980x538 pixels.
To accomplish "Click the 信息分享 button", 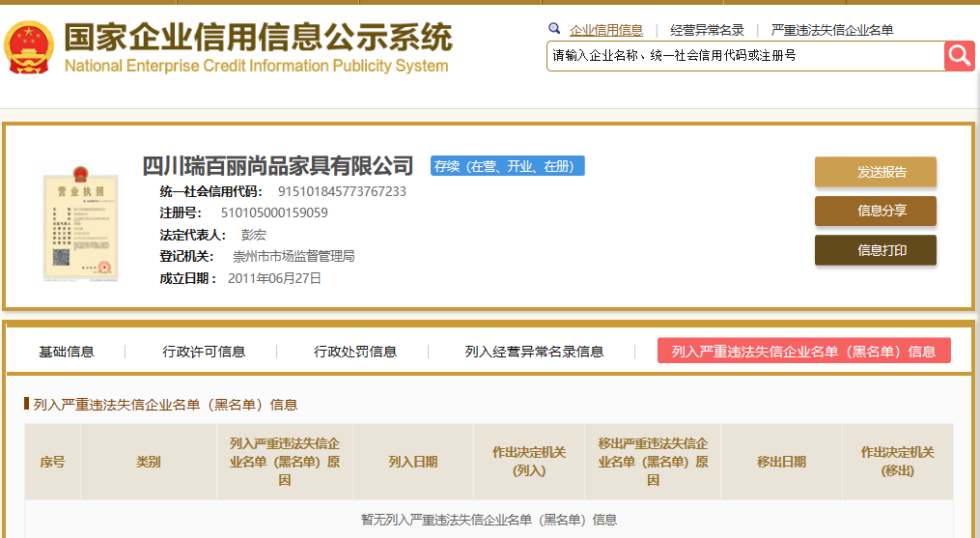I will pos(875,211).
